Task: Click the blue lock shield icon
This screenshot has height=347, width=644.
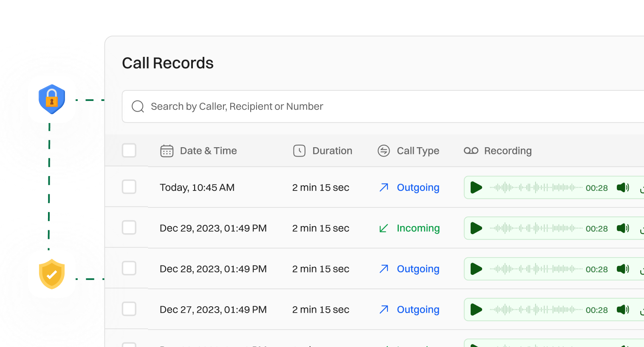Action: [x=52, y=99]
